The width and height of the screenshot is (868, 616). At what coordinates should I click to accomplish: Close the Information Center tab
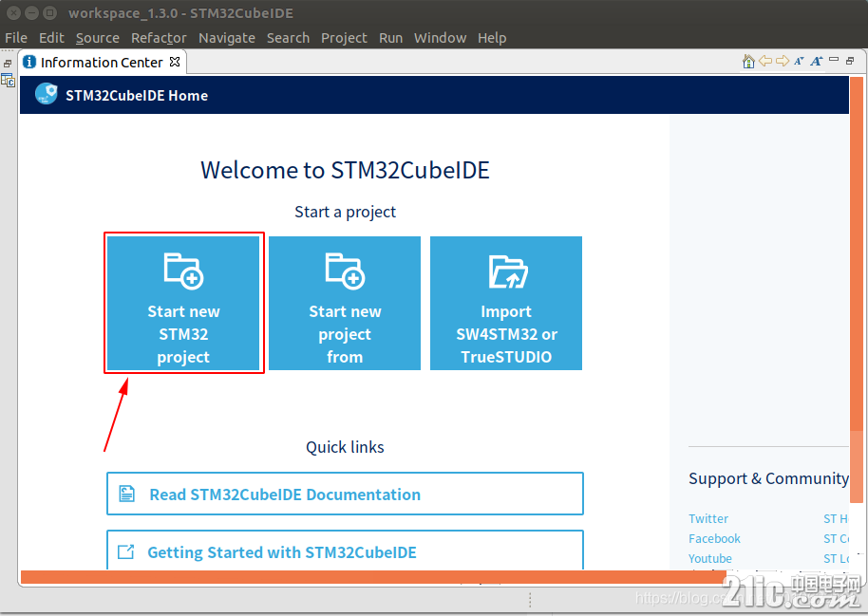tap(175, 62)
